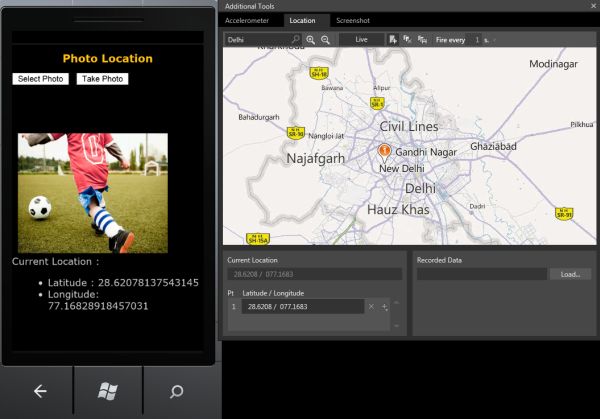Click the Latitude 28.62078137543145 text

[123, 283]
